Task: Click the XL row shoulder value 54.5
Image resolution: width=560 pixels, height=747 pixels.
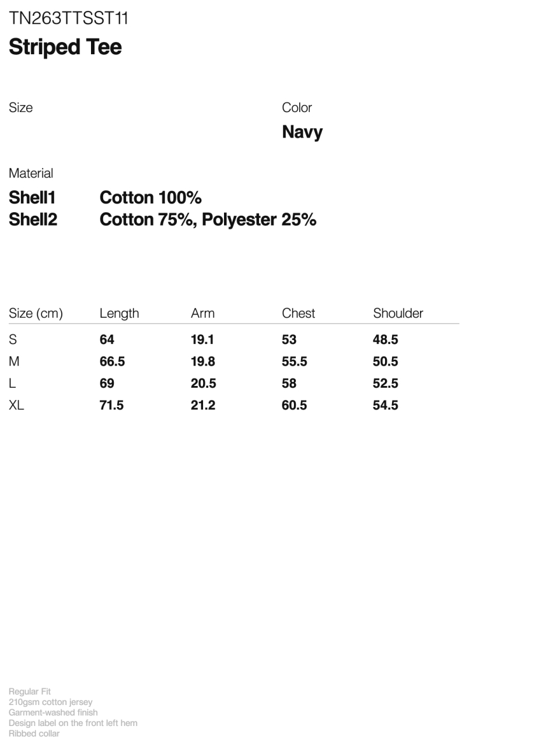Action: pyautogui.click(x=386, y=405)
